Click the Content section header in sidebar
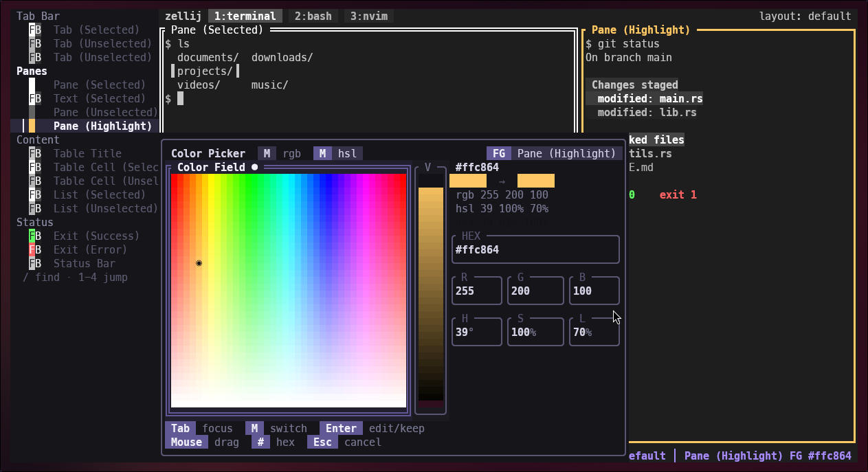Image resolution: width=868 pixels, height=472 pixels. (x=38, y=139)
